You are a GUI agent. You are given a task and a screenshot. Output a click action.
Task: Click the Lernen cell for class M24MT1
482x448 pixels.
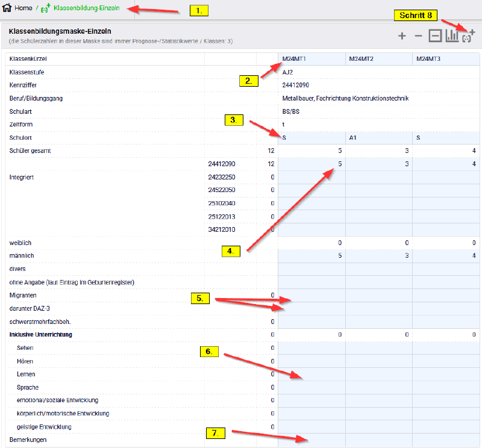[x=311, y=375]
